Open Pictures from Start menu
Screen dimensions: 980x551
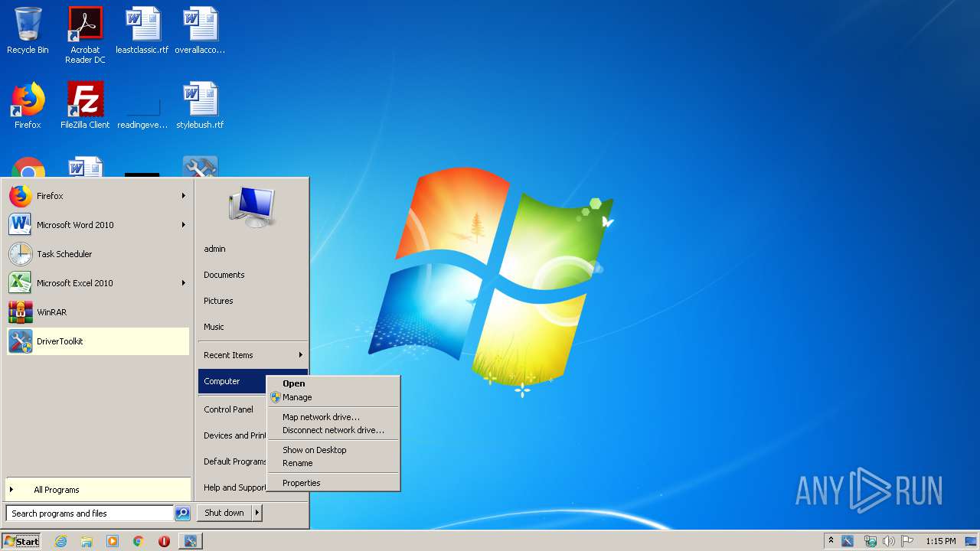(252, 301)
